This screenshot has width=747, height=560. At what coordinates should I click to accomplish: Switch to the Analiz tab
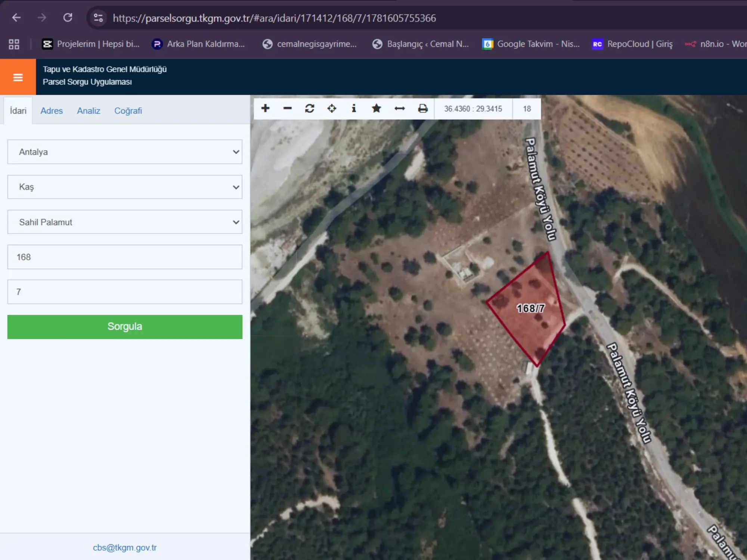[x=89, y=111]
